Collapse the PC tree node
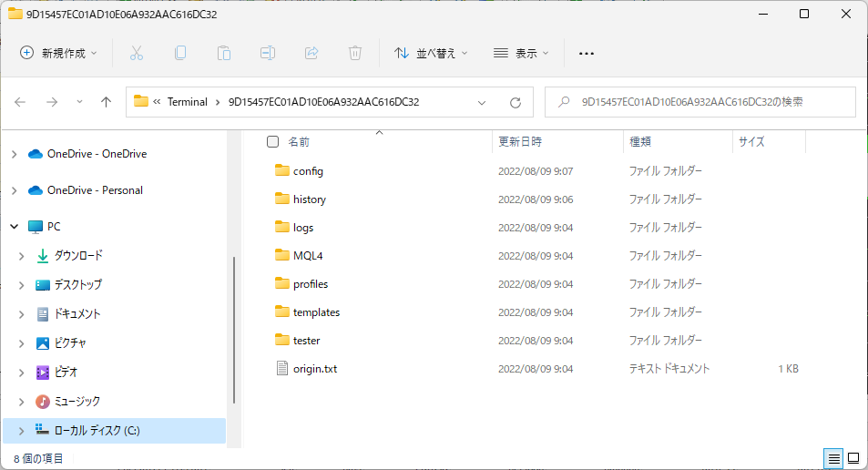 click(x=15, y=227)
